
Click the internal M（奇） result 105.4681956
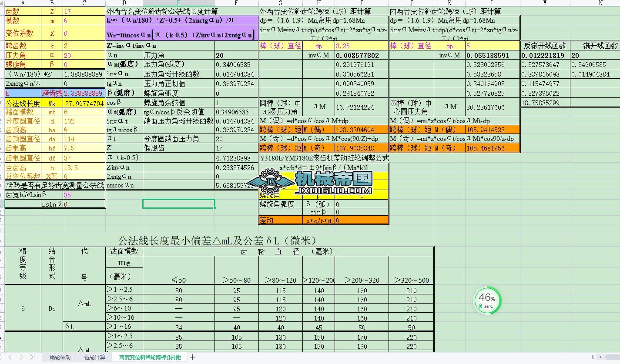493,148
